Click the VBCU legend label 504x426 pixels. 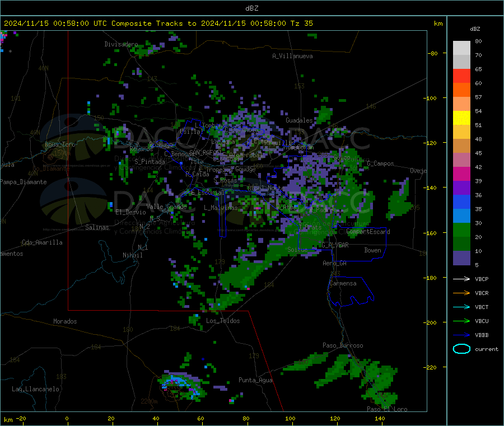482,321
